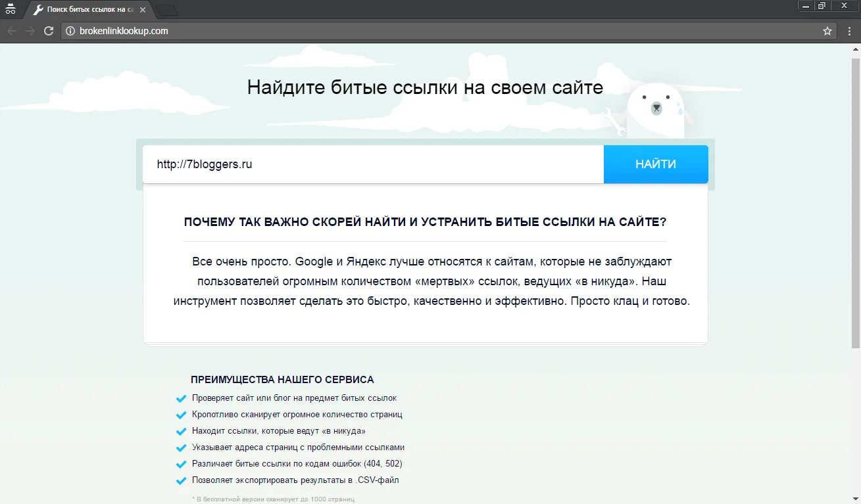Click the НАЙТИ search button
Image resolution: width=861 pixels, height=504 pixels.
click(656, 164)
